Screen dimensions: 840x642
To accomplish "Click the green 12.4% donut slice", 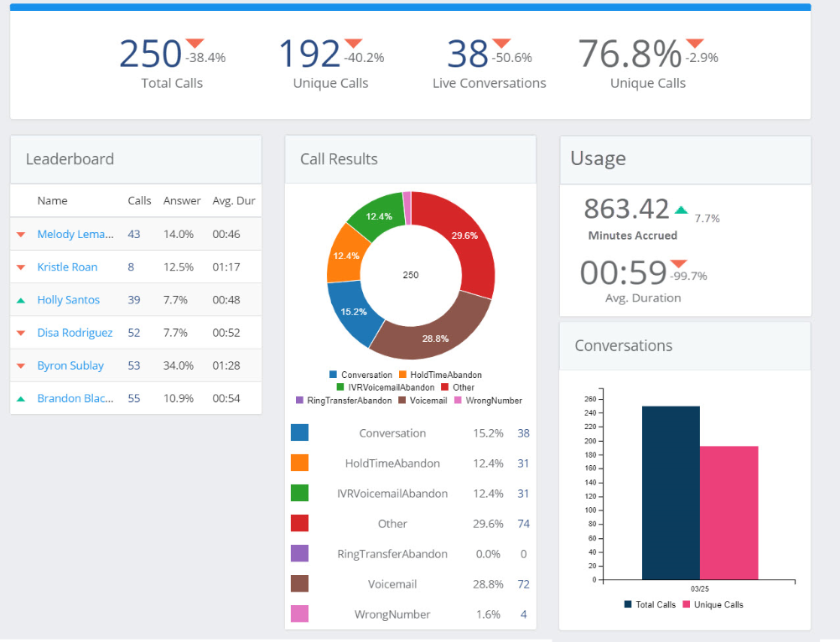I will click(x=379, y=216).
